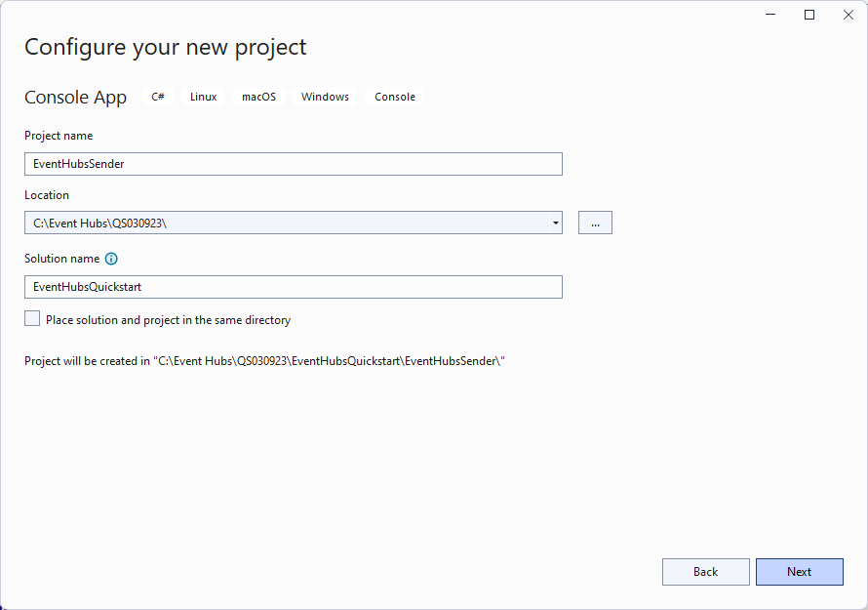This screenshot has width=868, height=610.
Task: Click the Console App template heading
Action: pyautogui.click(x=75, y=97)
